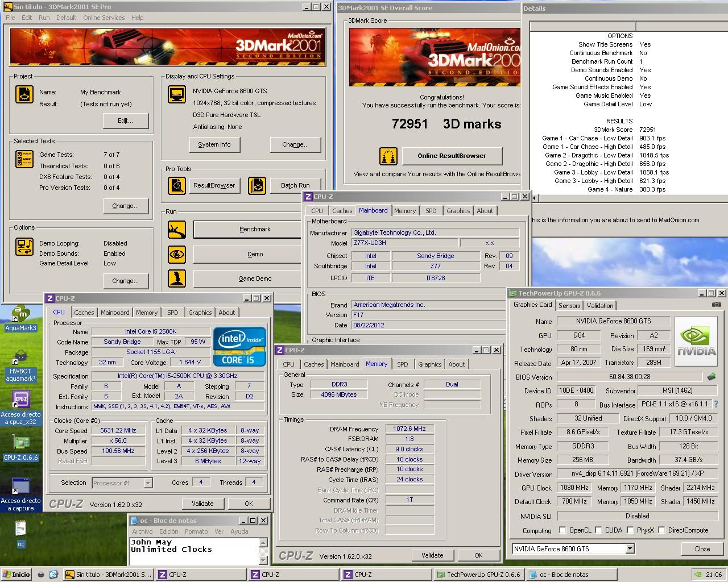This screenshot has width=728, height=582.
Task: Click Validate in CPU-Z Memory window
Action: 432,555
